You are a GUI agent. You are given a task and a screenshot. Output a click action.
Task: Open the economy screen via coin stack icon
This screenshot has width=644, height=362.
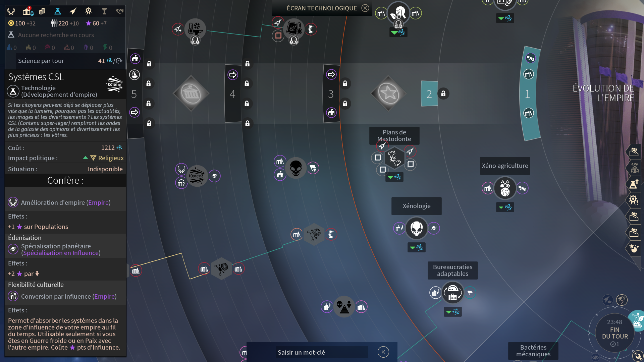pos(42,11)
